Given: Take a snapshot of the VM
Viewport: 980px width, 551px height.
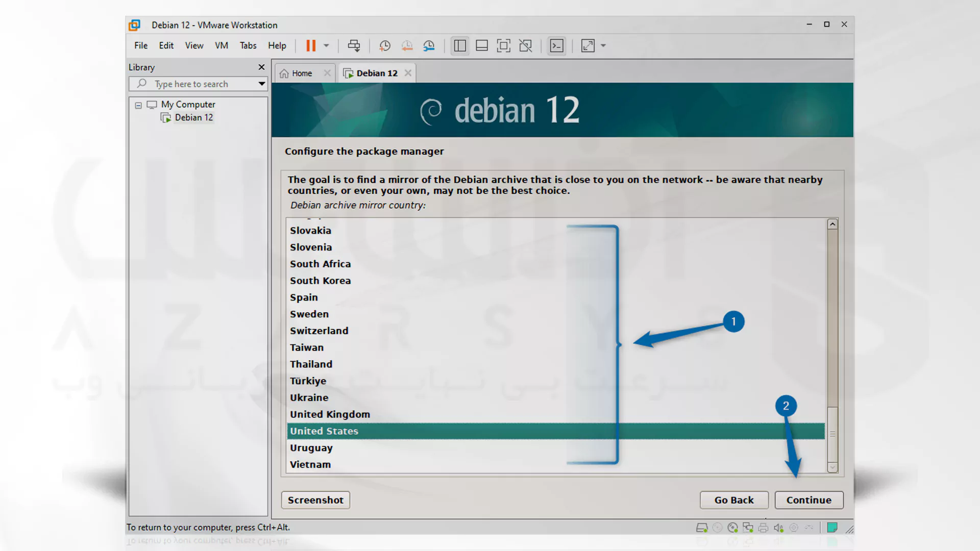Looking at the screenshot, I should tap(385, 46).
